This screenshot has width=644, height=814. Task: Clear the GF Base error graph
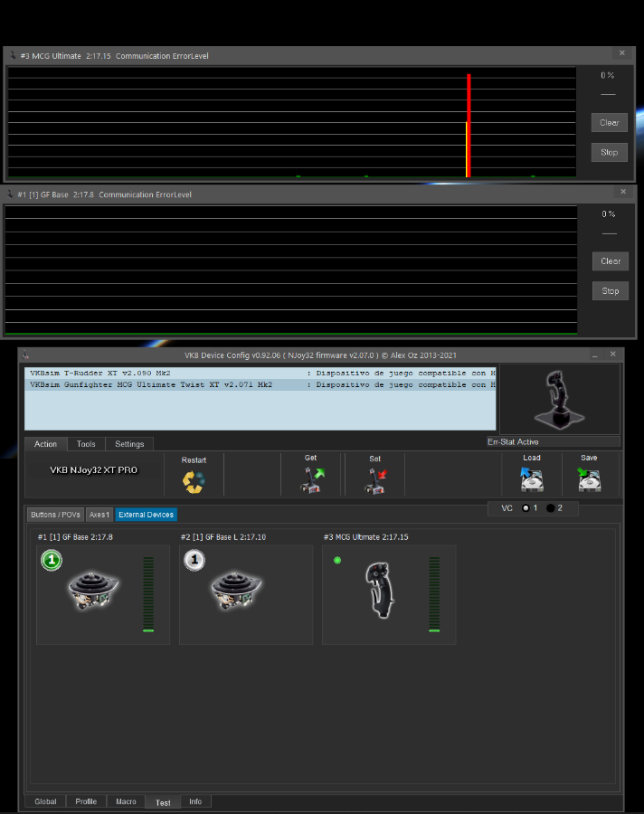611,261
